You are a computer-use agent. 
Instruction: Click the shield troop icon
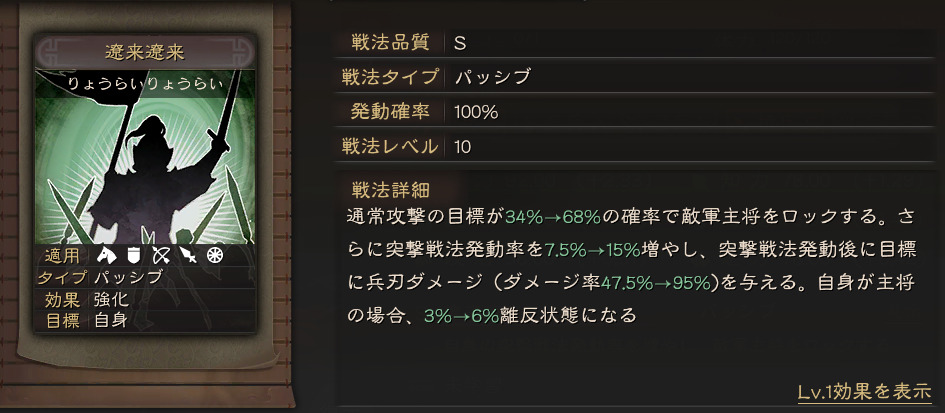[x=133, y=256]
